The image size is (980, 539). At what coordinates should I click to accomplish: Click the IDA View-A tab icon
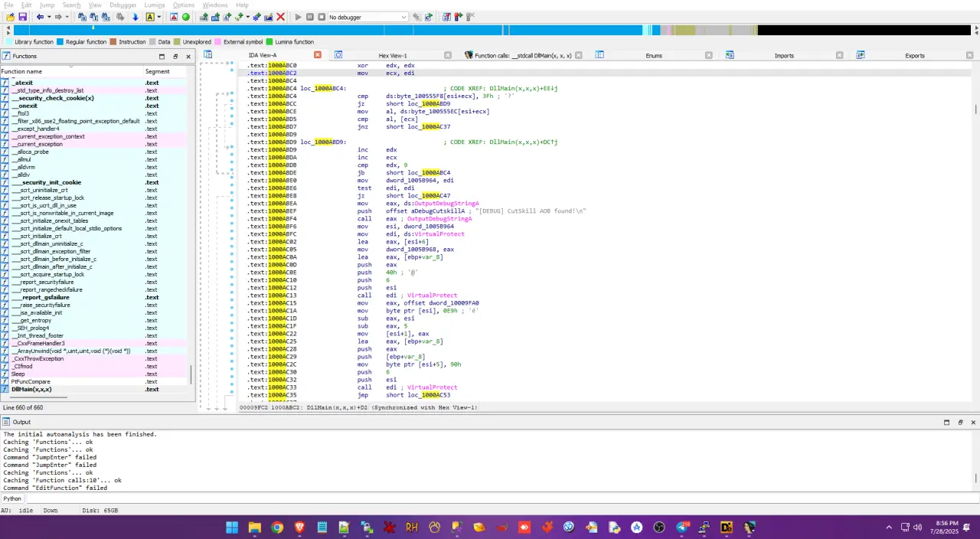(207, 55)
